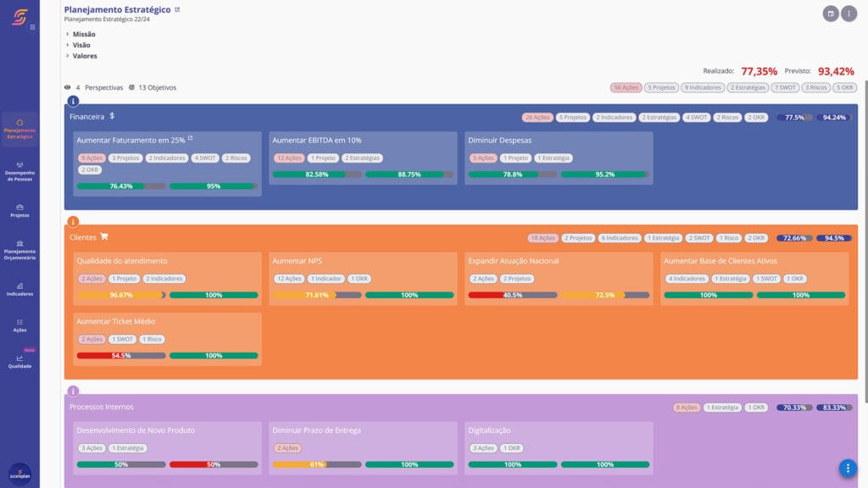Viewport: 868px width, 488px height.
Task: Click the 76.43% progress bar of Aumentar Faturamento
Action: [x=121, y=186]
